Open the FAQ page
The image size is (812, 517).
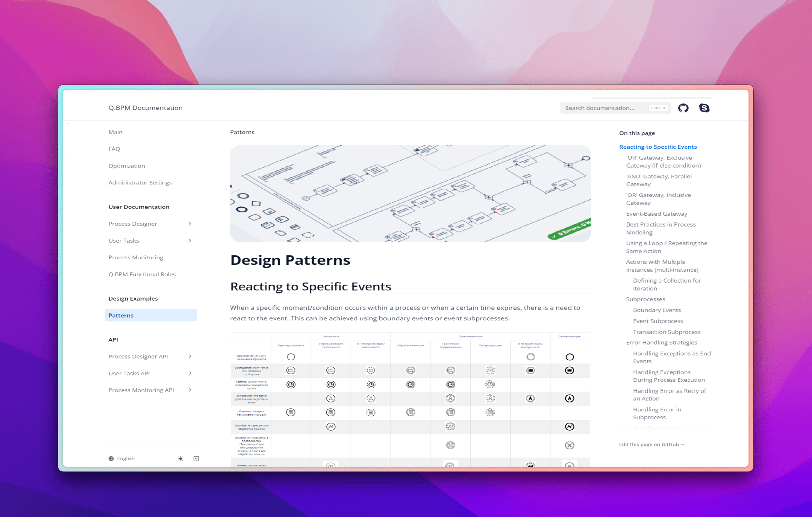coord(114,149)
